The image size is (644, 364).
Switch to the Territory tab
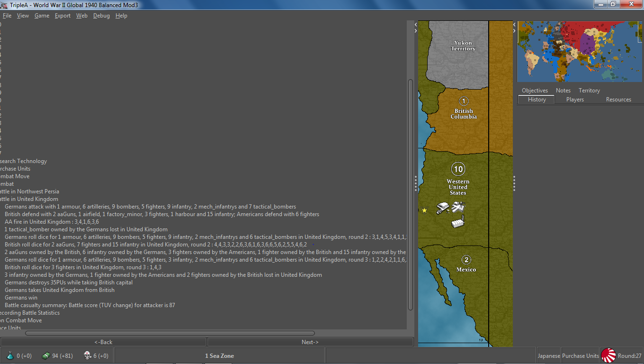[x=589, y=91]
